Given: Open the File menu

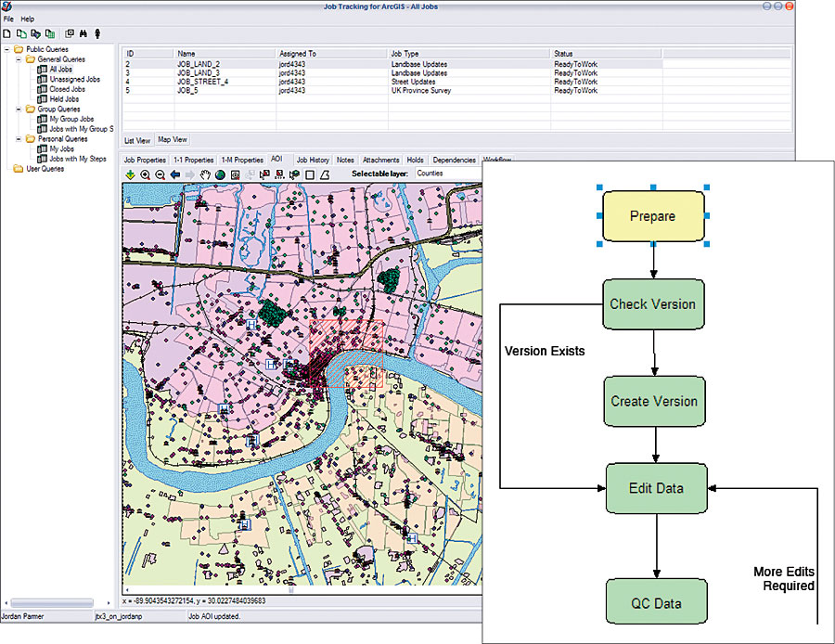Looking at the screenshot, I should (x=8, y=19).
